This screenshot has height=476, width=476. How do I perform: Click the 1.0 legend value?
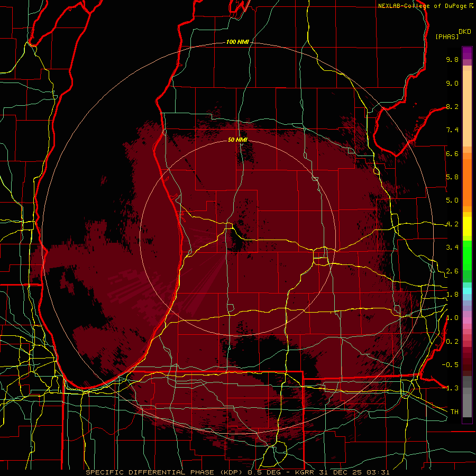coord(452,318)
